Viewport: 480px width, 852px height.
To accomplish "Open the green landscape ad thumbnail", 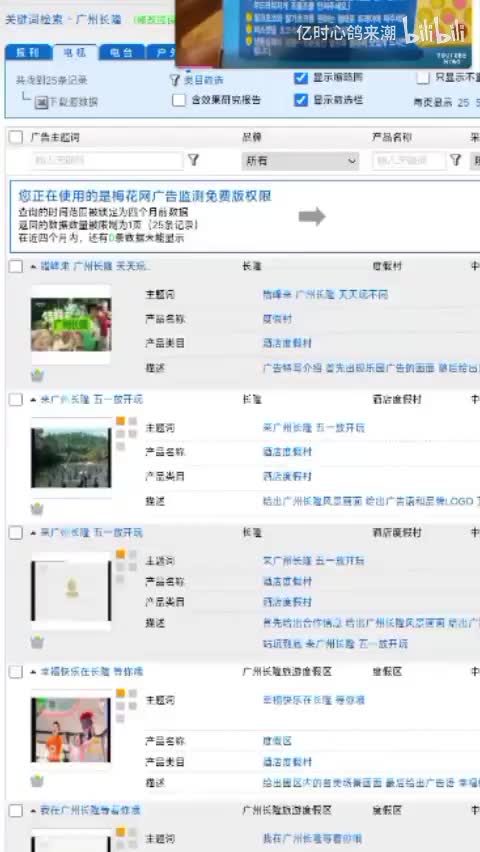I will point(71,458).
